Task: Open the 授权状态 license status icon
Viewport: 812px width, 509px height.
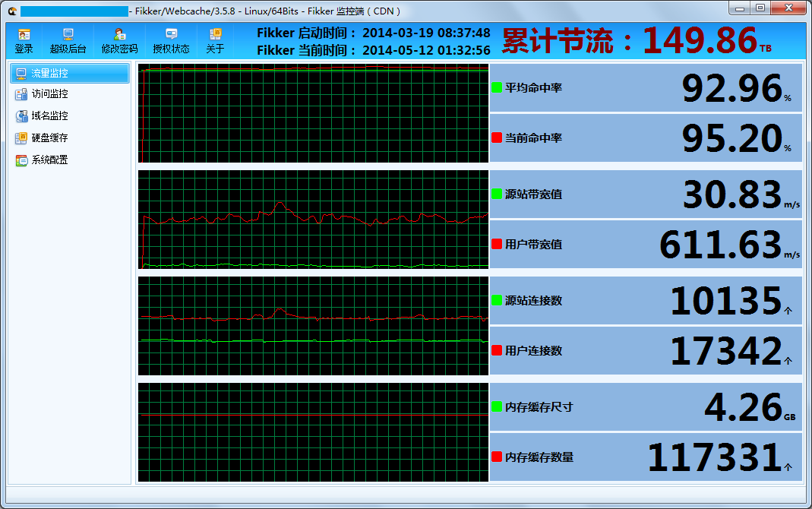Action: [171, 40]
